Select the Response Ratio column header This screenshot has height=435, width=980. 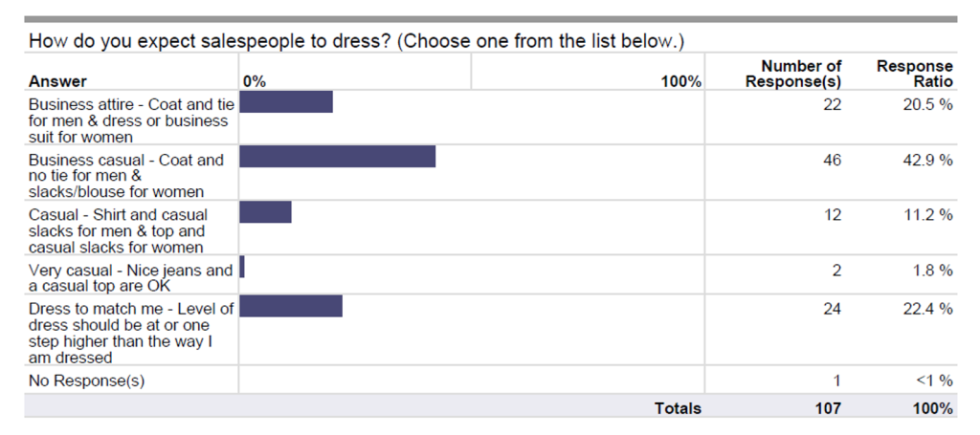click(915, 74)
